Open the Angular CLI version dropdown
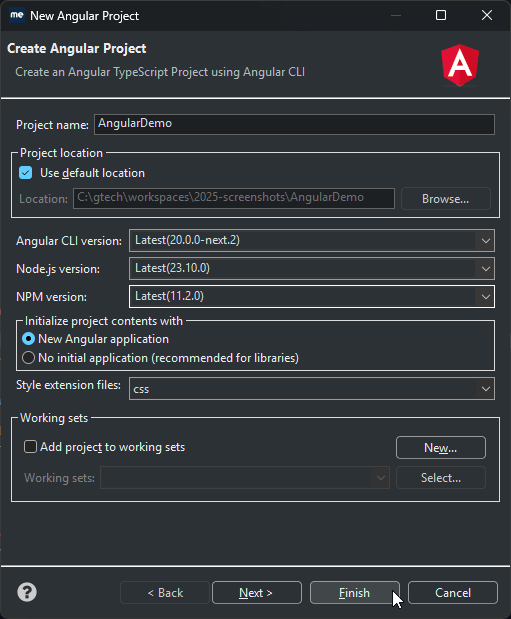 312,240
